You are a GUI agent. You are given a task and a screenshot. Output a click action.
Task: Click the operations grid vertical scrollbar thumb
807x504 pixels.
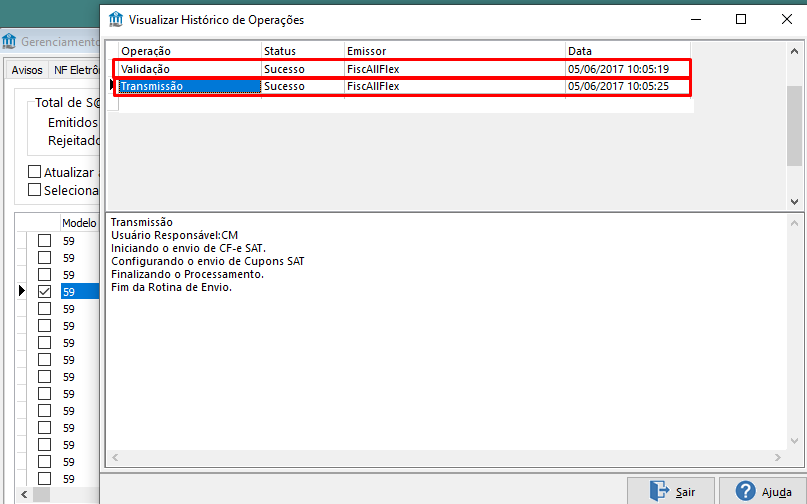tap(794, 126)
